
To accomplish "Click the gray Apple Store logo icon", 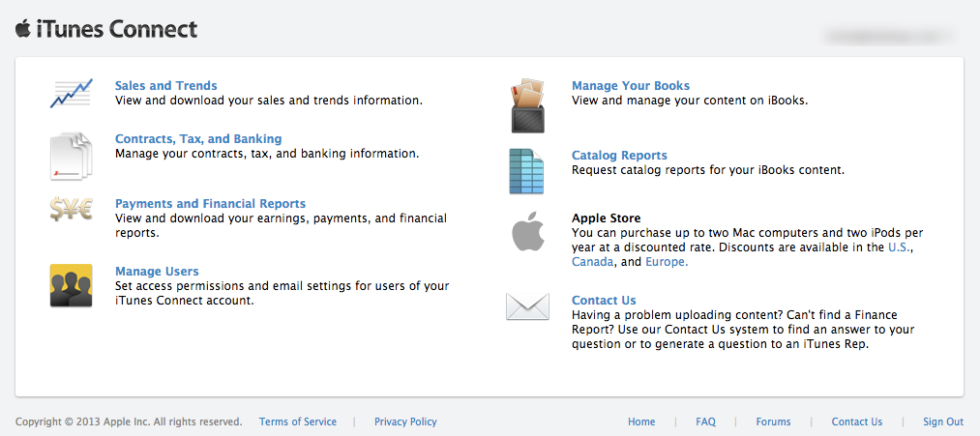I will click(x=528, y=231).
